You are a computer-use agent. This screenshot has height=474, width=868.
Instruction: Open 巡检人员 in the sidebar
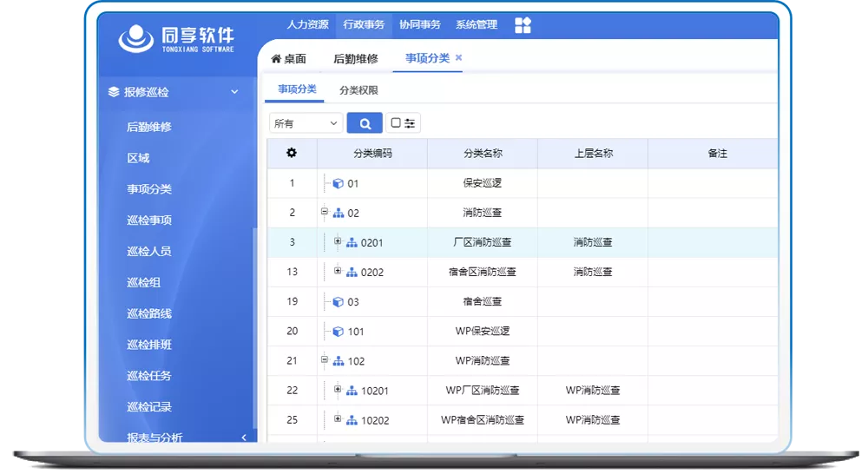pos(149,251)
